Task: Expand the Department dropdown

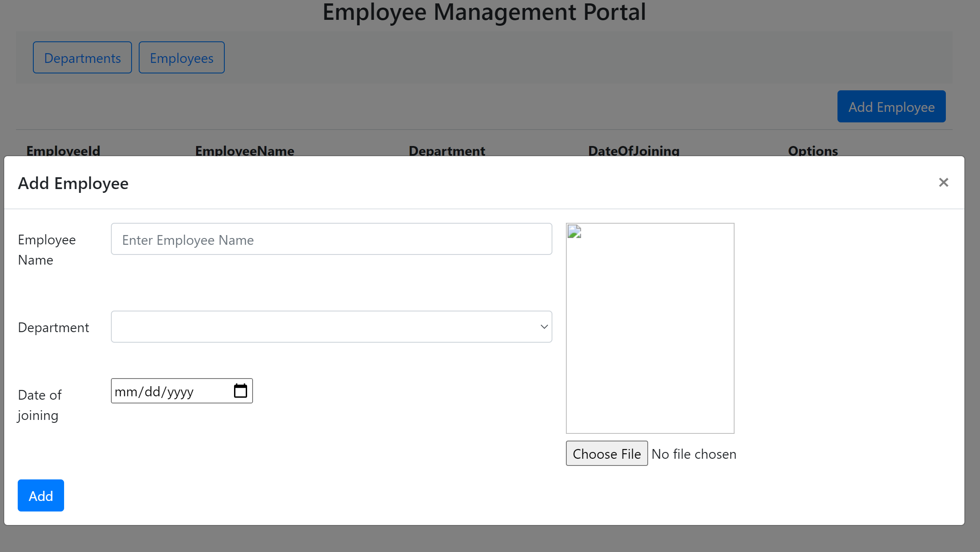Action: tap(331, 327)
